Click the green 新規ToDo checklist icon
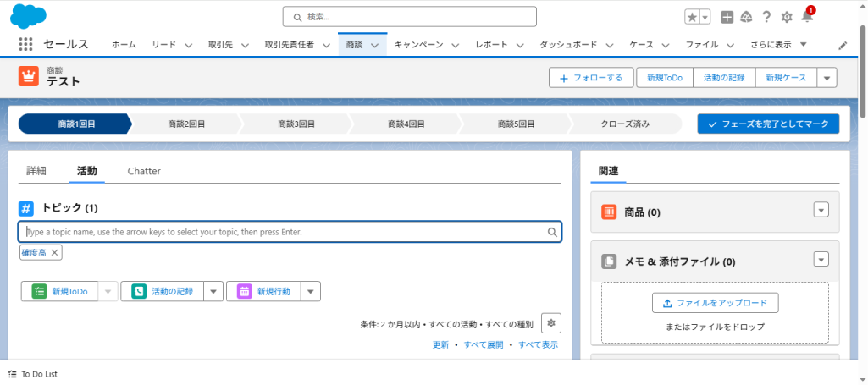 (x=38, y=292)
